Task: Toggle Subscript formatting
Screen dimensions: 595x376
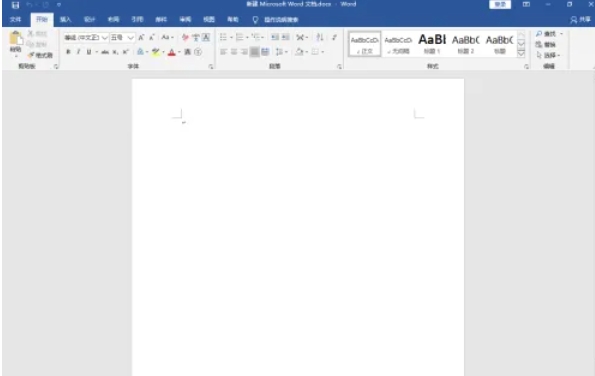Action: click(115, 52)
